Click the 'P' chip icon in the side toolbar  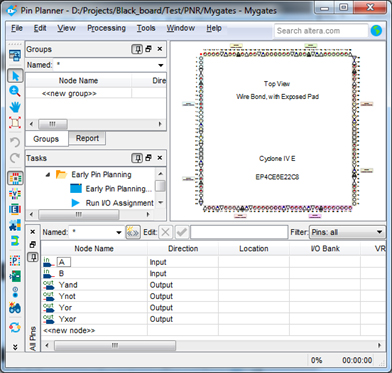click(15, 261)
